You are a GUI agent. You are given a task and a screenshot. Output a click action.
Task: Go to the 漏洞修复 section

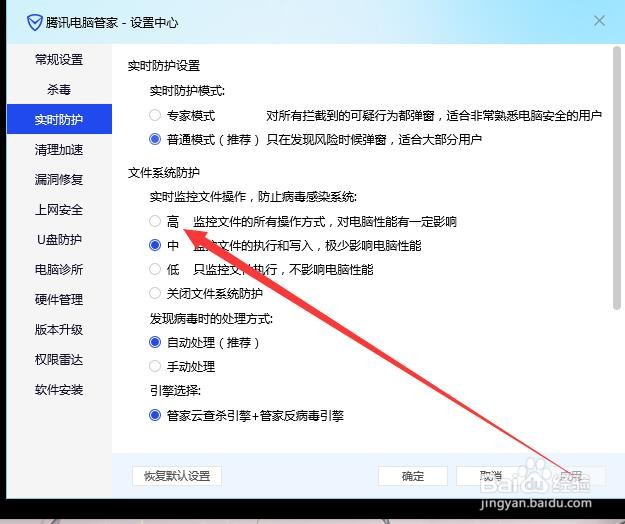click(59, 180)
